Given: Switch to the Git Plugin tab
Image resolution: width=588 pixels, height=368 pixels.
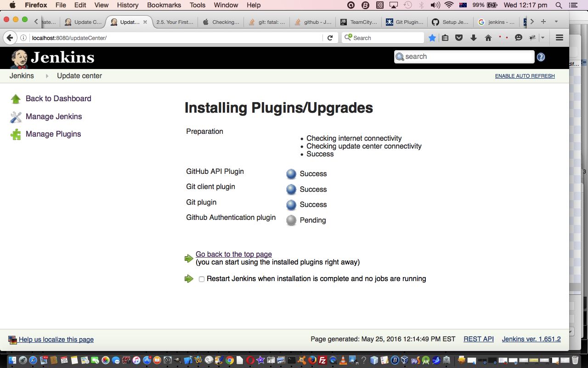Looking at the screenshot, I should (404, 22).
